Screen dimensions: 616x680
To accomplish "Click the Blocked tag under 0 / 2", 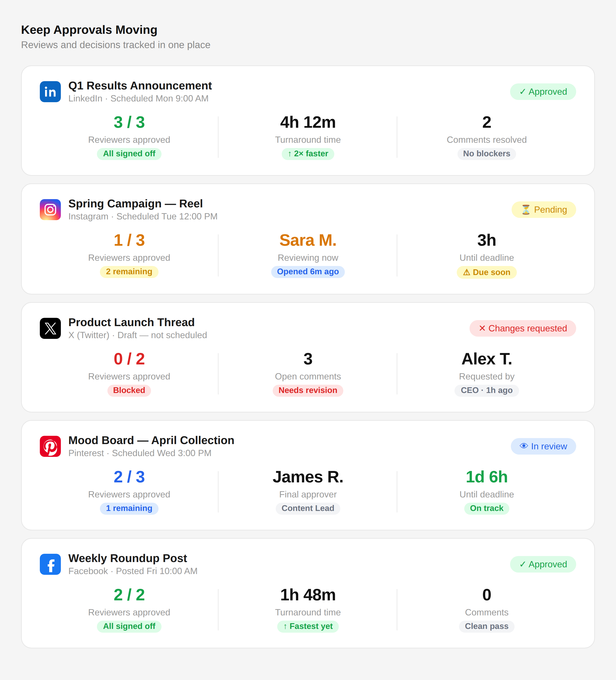I will (x=129, y=390).
